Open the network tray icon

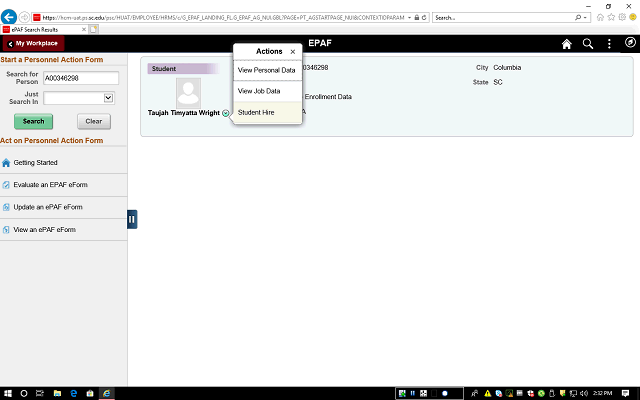tap(573, 393)
